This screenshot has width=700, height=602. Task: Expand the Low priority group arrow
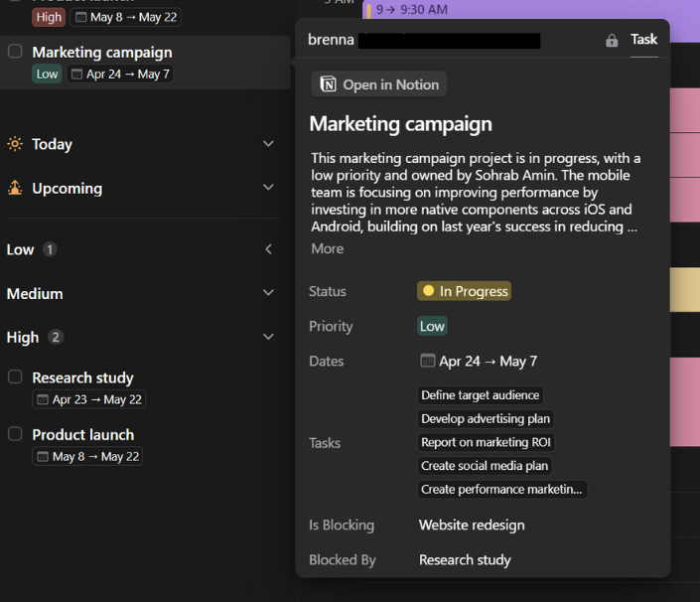pyautogui.click(x=268, y=249)
